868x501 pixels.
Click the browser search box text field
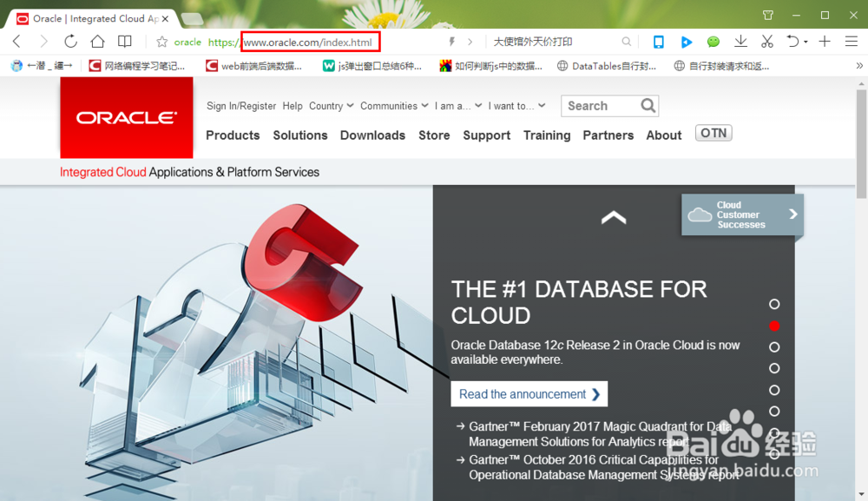(x=554, y=42)
